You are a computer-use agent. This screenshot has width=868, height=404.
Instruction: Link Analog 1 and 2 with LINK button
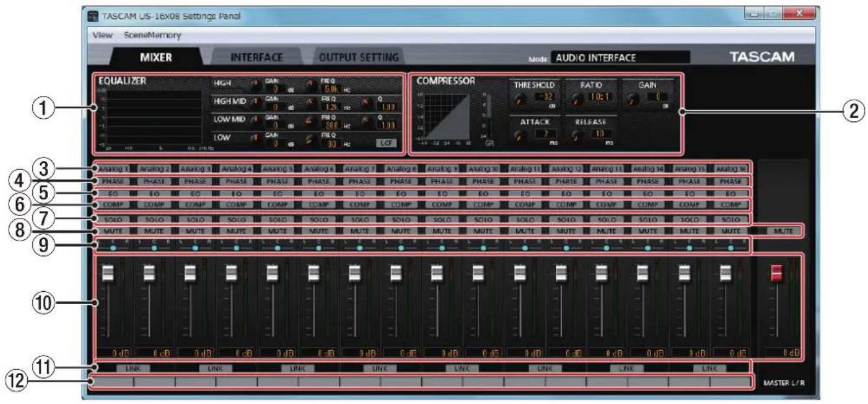coord(133,368)
